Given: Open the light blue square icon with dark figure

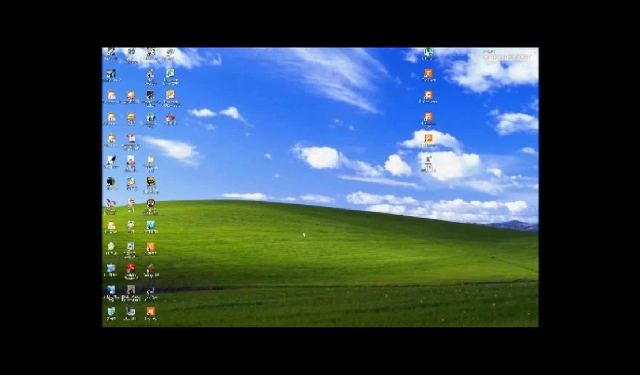Looking at the screenshot, I should point(151,225).
